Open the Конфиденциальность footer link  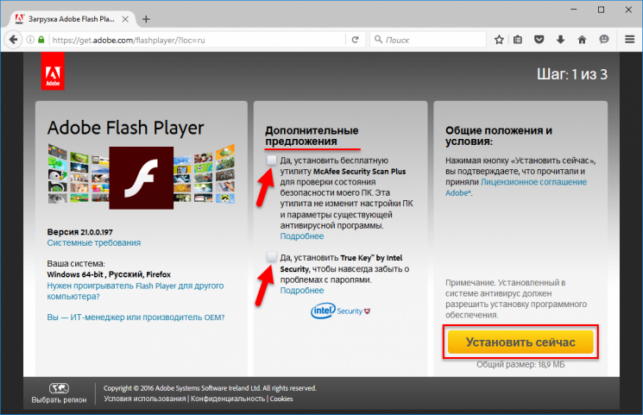tap(228, 399)
